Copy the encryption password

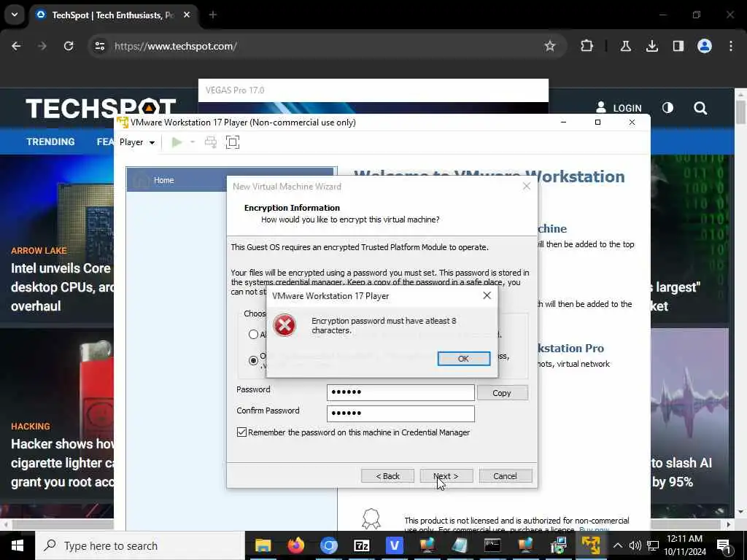[x=503, y=393]
